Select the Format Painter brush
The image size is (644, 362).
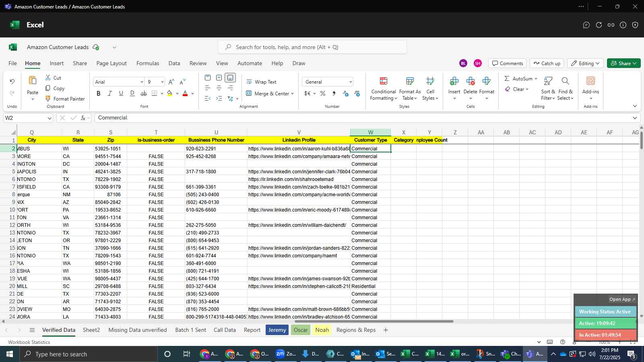click(48, 99)
